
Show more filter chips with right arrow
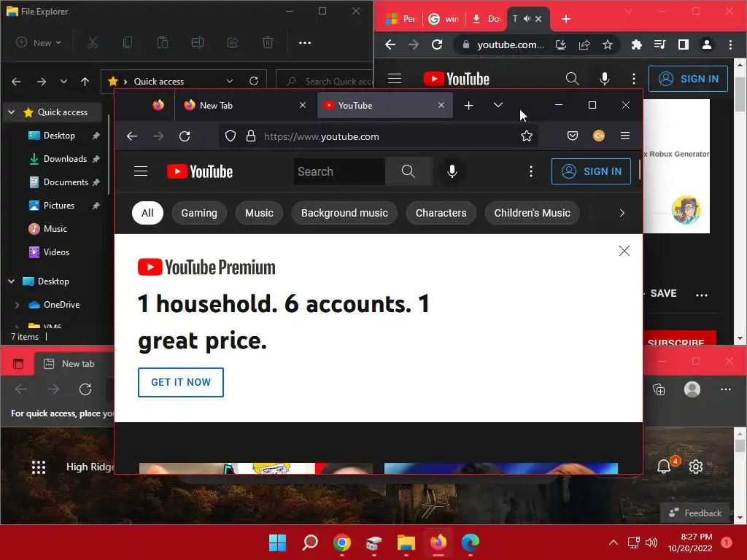(x=622, y=213)
